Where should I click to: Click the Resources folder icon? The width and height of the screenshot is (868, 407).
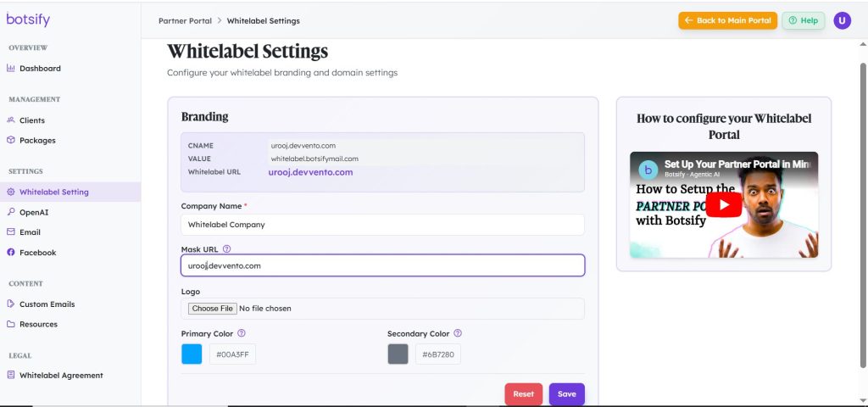(10, 324)
